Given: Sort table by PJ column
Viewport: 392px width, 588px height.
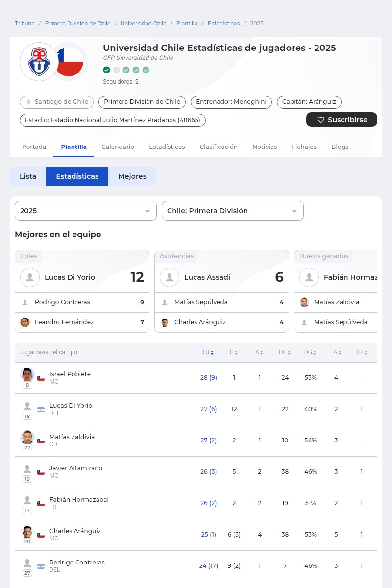Looking at the screenshot, I should [208, 352].
